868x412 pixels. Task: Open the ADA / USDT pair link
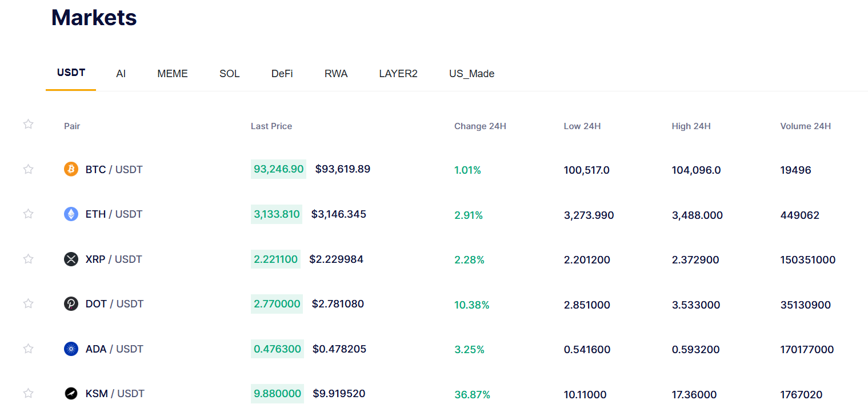114,349
